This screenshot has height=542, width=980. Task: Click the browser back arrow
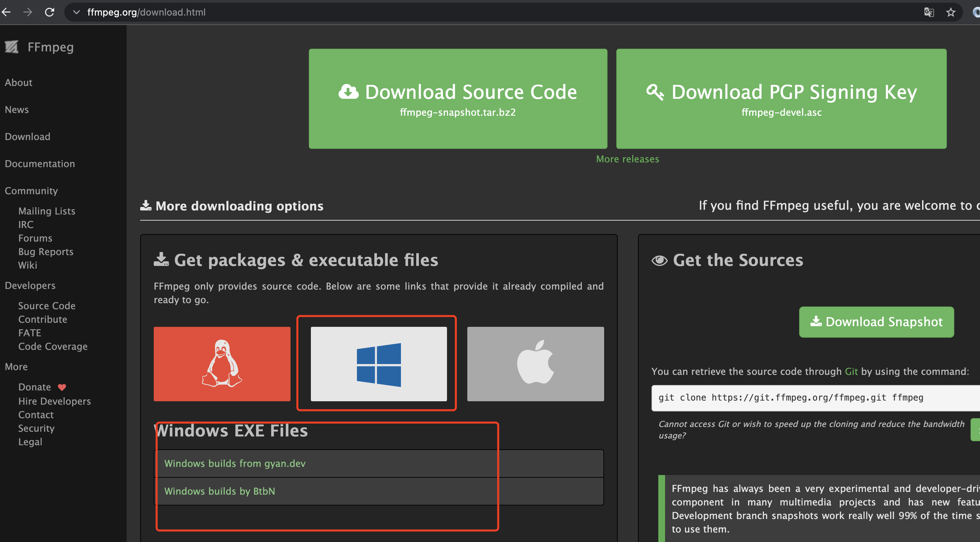coord(6,12)
